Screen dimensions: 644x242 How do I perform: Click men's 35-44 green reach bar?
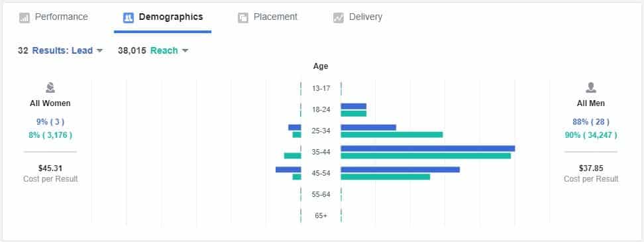pos(426,156)
